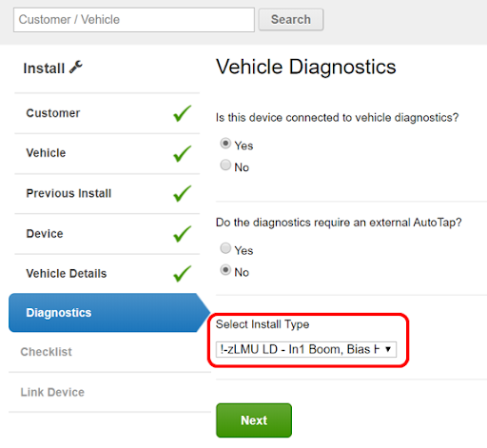Click the checkmark beside Vehicle Details
The image size is (487, 448).
click(x=183, y=273)
